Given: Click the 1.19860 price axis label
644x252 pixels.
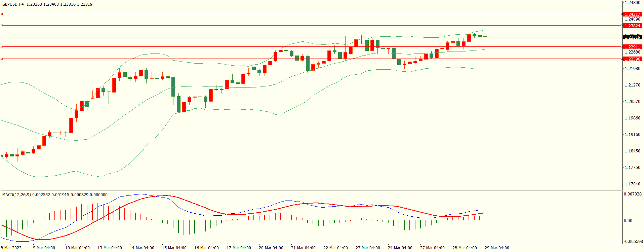Looking at the screenshot, I should 632,118.
